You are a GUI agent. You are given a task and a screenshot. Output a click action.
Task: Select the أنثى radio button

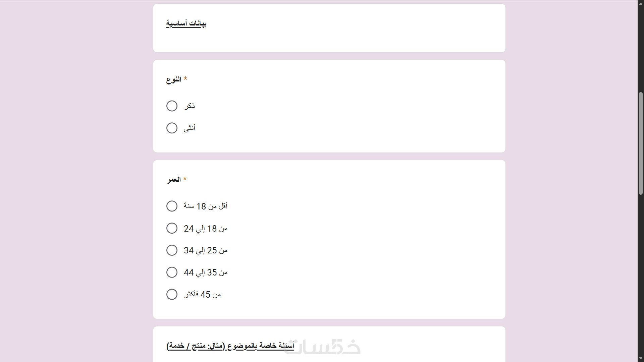(172, 128)
